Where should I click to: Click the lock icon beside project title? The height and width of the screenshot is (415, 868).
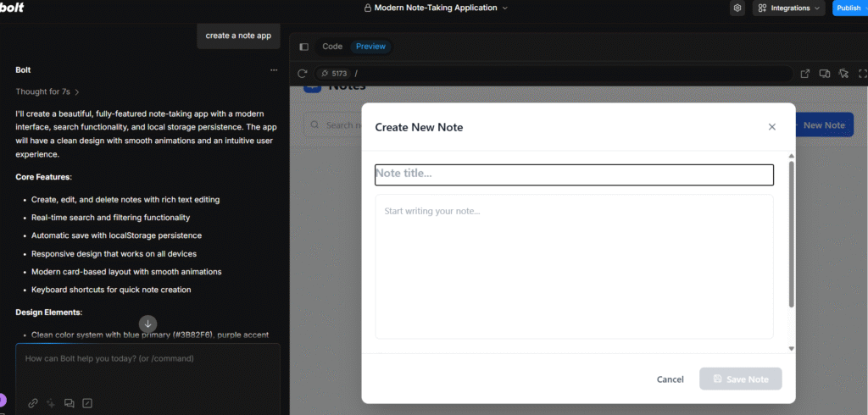(x=368, y=8)
